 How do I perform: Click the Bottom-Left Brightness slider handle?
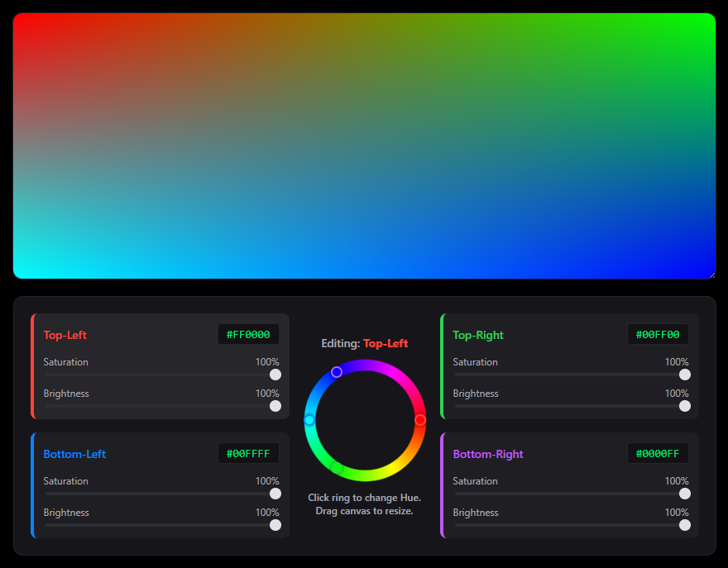pyautogui.click(x=275, y=525)
